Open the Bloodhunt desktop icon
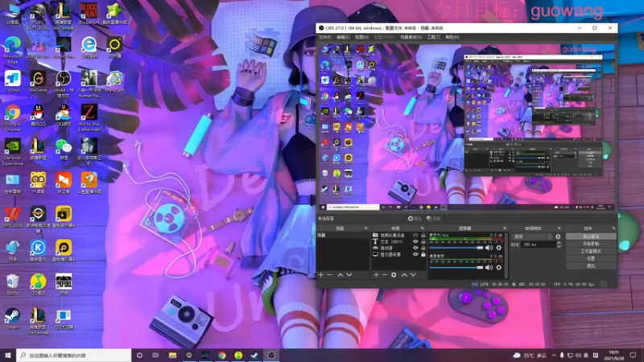This screenshot has height=362, width=644. pos(89,14)
